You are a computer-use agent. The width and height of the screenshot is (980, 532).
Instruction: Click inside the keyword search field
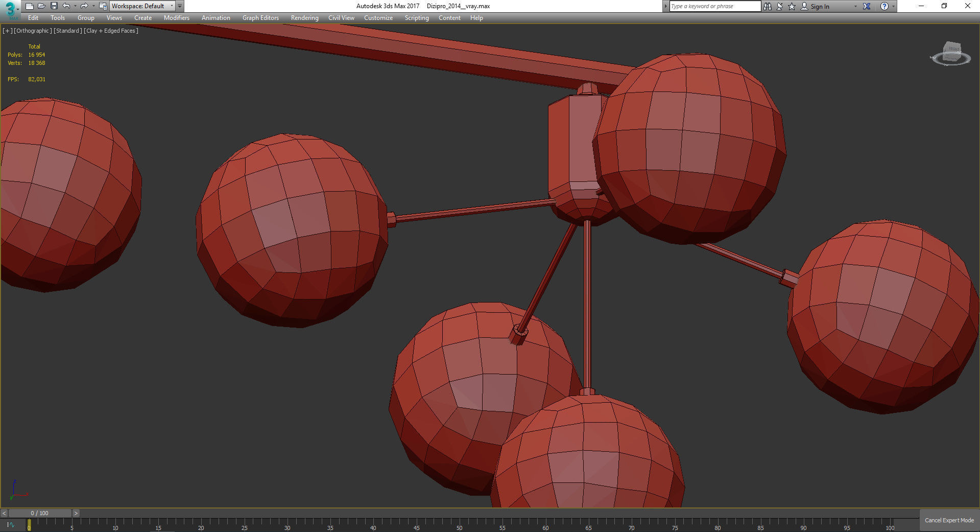pos(715,6)
